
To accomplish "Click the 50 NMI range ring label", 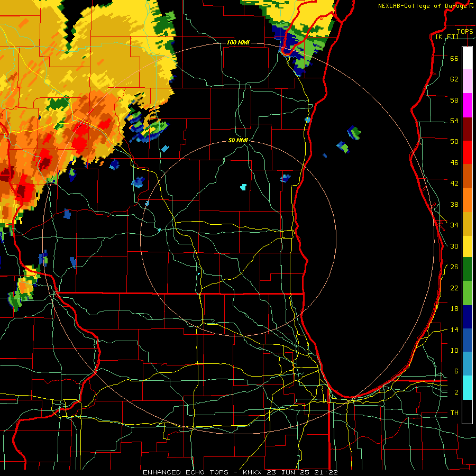I will 238,140.
